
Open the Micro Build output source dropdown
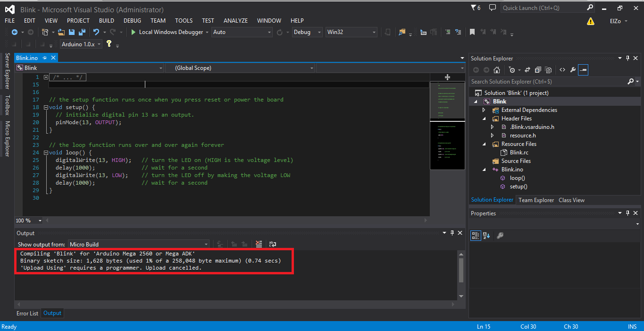(x=139, y=244)
